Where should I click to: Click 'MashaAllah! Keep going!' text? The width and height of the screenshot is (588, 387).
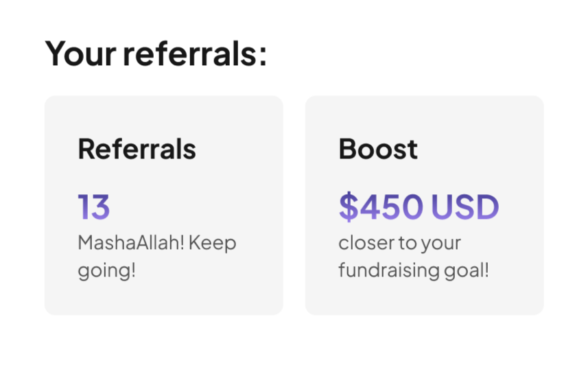(x=157, y=257)
